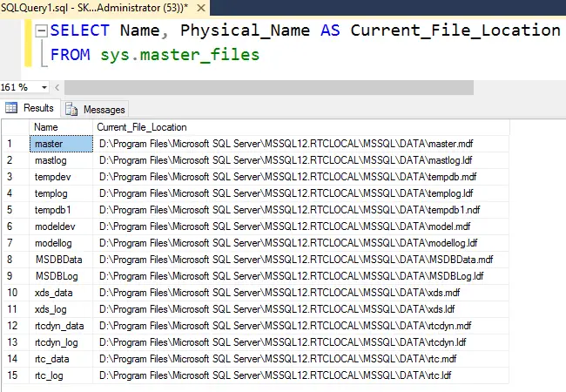Click 'sys.master_files' in the query editor
Image resolution: width=566 pixels, height=392 pixels.
179,55
